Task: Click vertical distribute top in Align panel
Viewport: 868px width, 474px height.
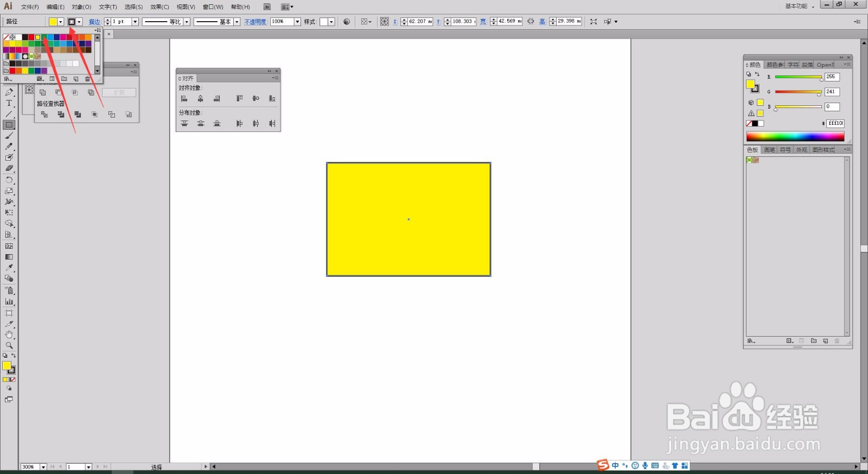Action: click(184, 123)
